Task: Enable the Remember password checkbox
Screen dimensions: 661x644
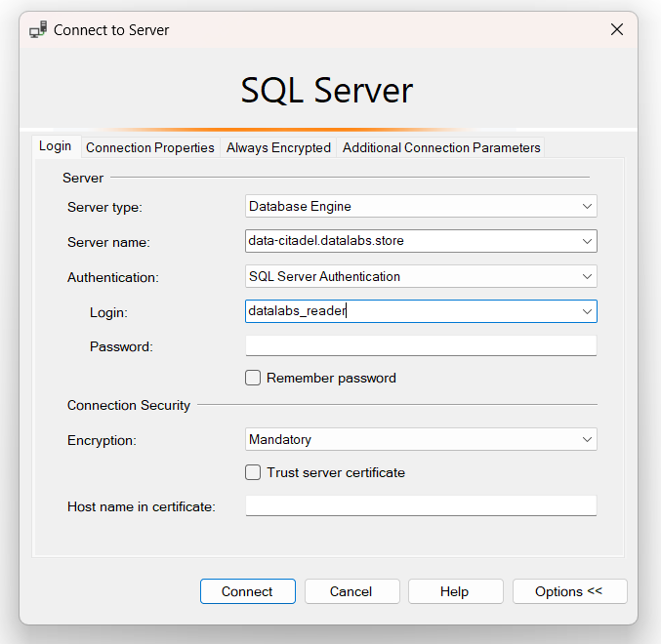Action: click(253, 378)
